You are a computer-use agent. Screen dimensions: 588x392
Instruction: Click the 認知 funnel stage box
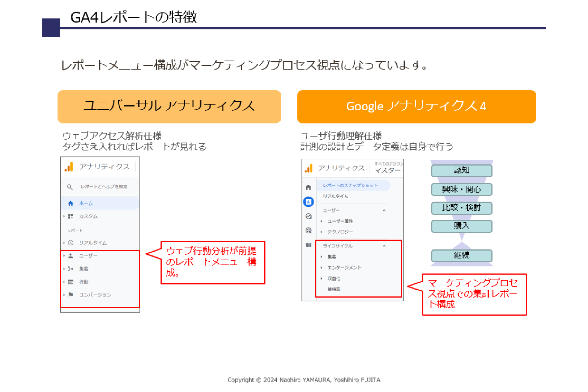(462, 170)
